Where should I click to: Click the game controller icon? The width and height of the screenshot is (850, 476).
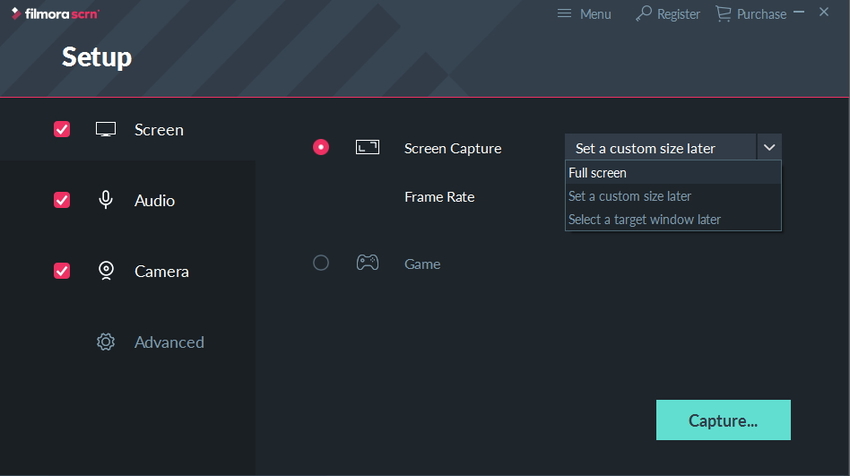(368, 263)
